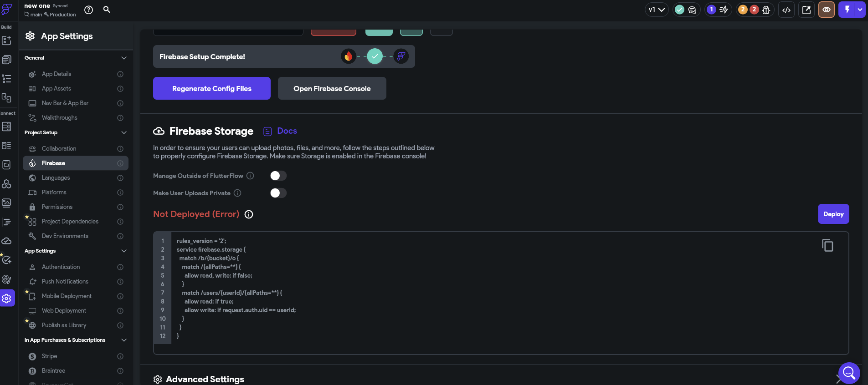Click the blue issues badge showing 1
The width and height of the screenshot is (868, 385).
tap(711, 10)
